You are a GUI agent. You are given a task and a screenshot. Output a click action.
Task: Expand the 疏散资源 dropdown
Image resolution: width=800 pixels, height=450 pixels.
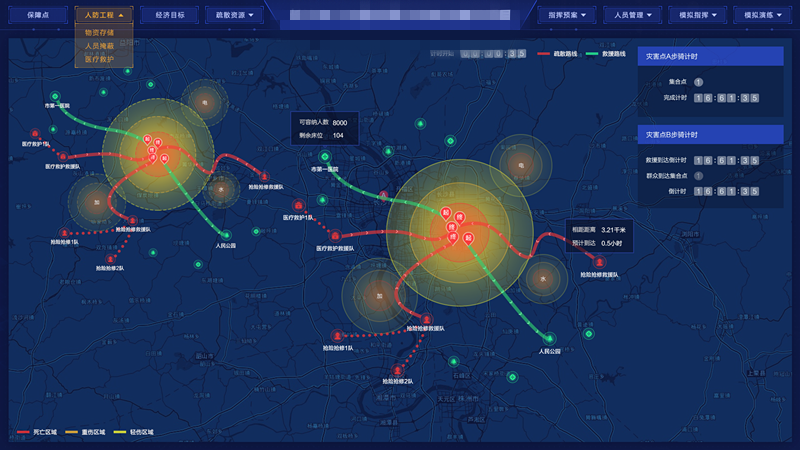(x=234, y=15)
